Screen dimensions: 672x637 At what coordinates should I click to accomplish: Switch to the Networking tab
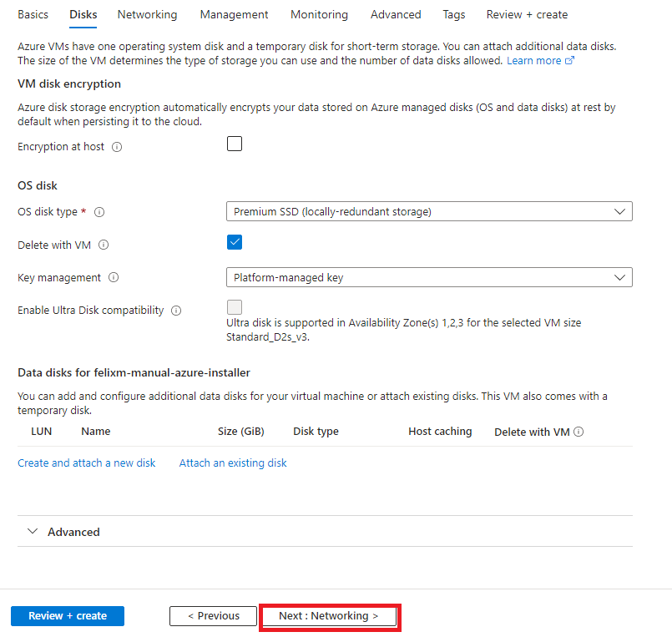tap(147, 14)
